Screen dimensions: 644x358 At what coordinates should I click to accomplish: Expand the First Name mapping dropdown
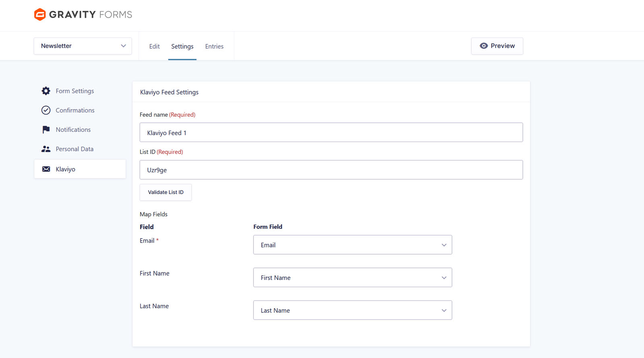click(352, 278)
